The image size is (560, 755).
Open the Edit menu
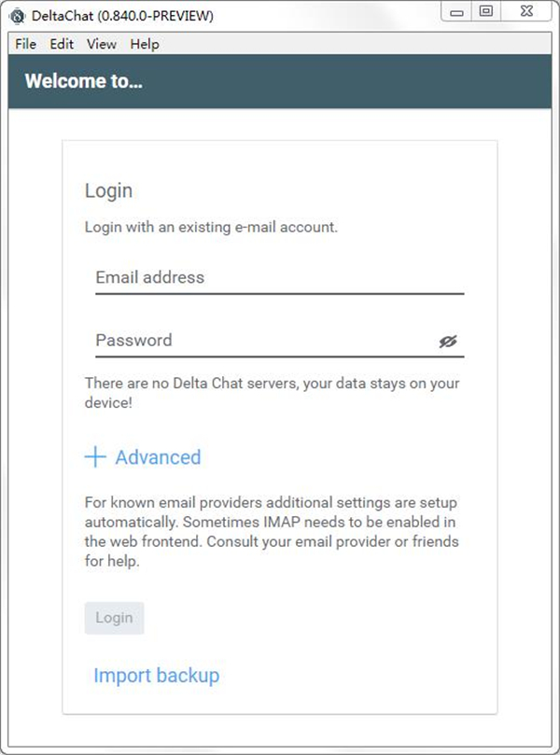coord(62,44)
